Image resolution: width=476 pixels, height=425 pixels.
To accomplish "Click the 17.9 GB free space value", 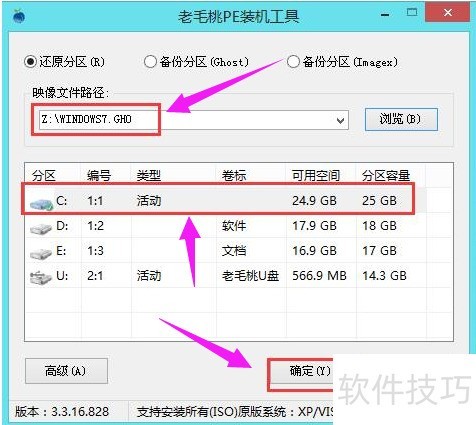I will tap(314, 226).
